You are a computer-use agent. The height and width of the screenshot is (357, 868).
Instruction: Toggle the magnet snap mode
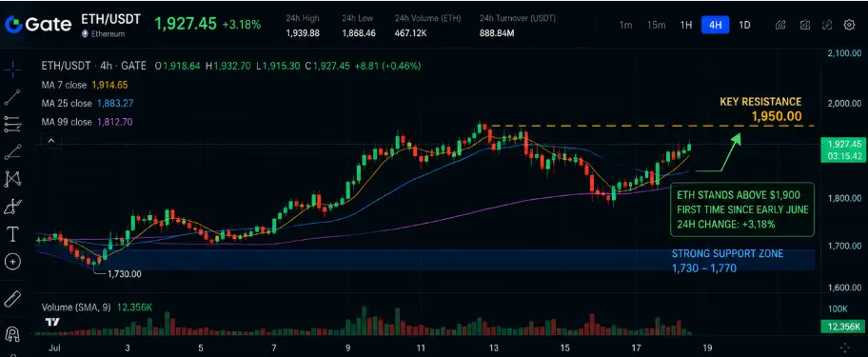(12, 334)
